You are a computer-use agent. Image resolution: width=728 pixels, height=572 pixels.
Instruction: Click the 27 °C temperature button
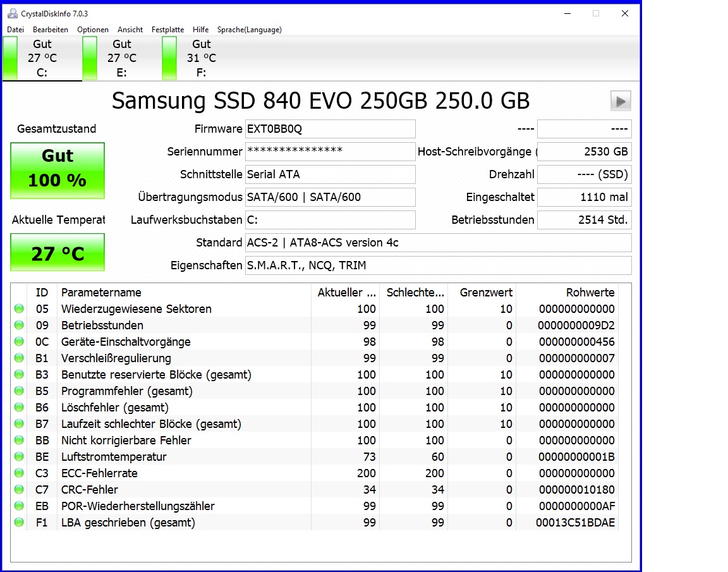tap(58, 252)
